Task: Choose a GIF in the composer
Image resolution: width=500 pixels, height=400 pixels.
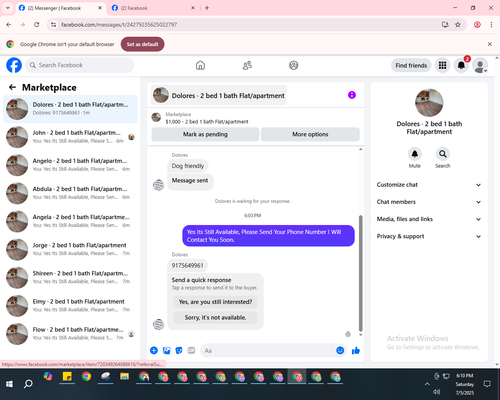Action: (x=191, y=350)
